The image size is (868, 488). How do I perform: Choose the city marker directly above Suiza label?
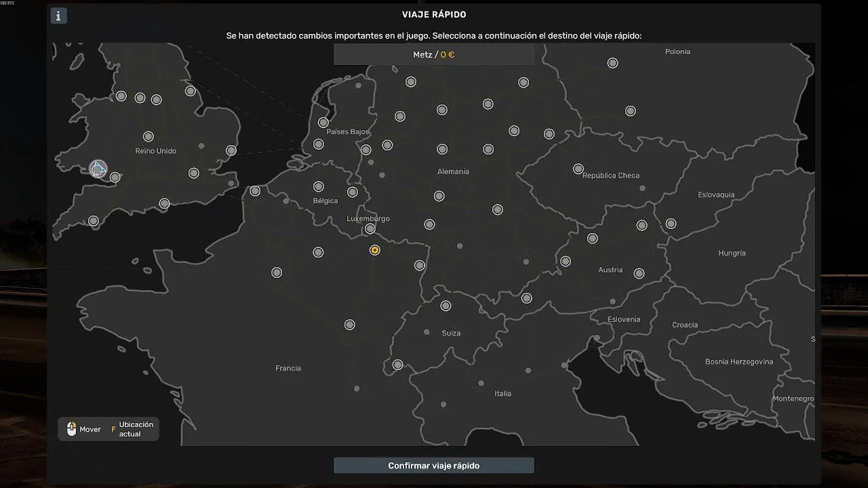(446, 306)
